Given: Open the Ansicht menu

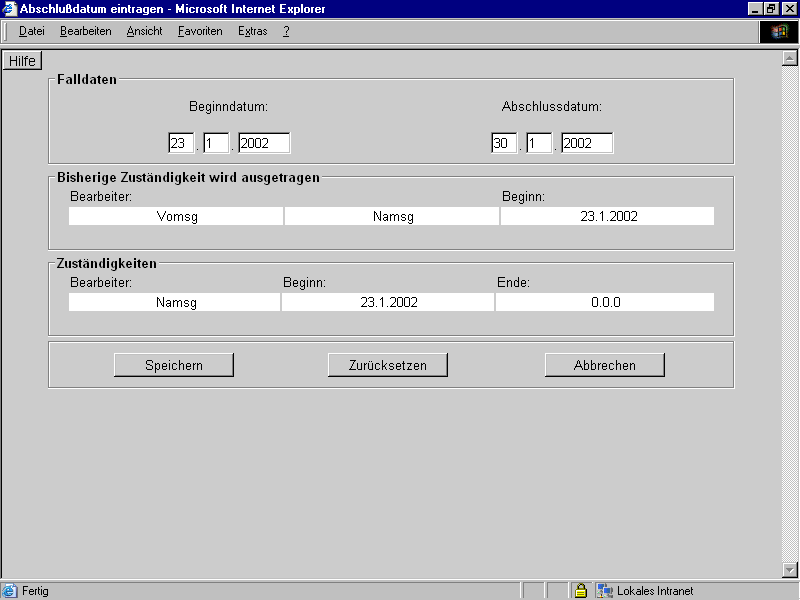Looking at the screenshot, I should click(x=144, y=31).
